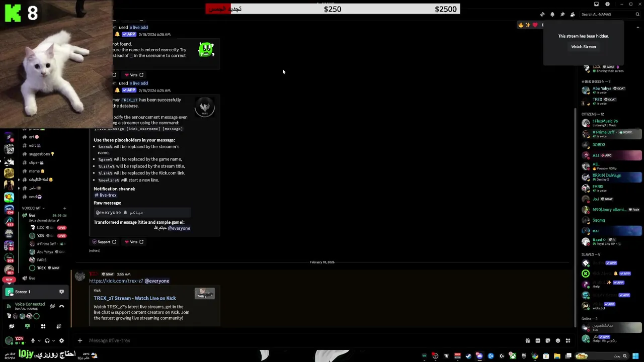This screenshot has height=362, width=644.
Task: Disconnect from voice with phone icon
Action: click(61, 306)
